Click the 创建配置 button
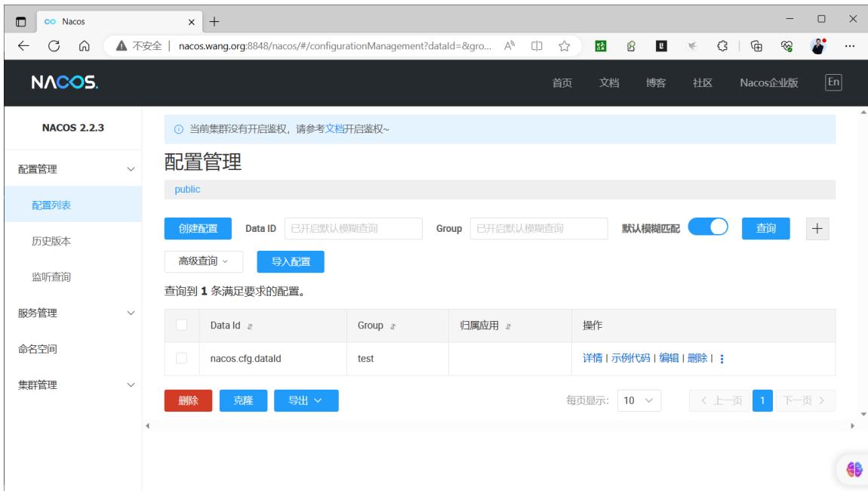The height and width of the screenshot is (491, 868). (198, 228)
